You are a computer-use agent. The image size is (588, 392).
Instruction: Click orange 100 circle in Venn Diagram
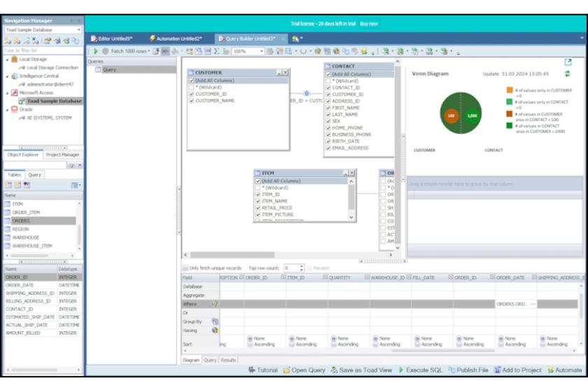click(451, 115)
